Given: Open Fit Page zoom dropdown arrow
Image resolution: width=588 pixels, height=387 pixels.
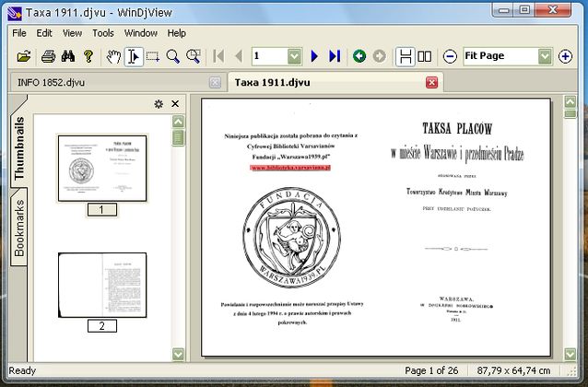Looking at the screenshot, I should click(x=545, y=56).
